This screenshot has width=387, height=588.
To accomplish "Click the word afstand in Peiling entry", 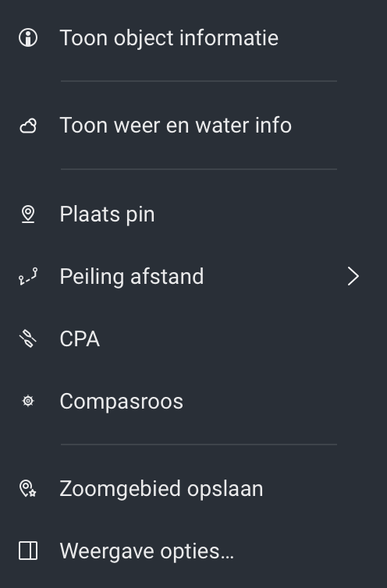I will tap(167, 277).
